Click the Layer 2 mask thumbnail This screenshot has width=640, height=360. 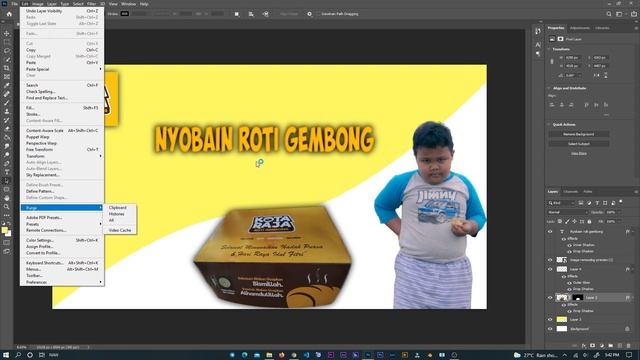pos(577,298)
